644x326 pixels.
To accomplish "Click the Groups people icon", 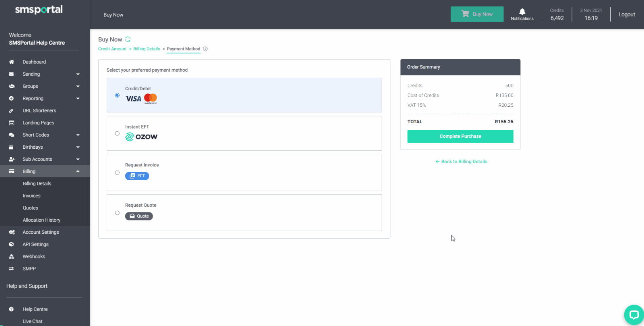I will point(12,86).
